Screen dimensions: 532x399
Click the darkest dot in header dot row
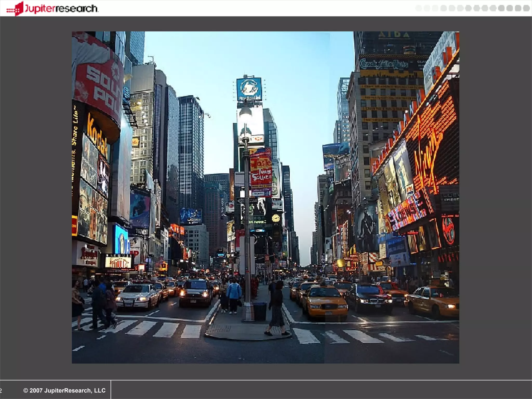click(526, 8)
